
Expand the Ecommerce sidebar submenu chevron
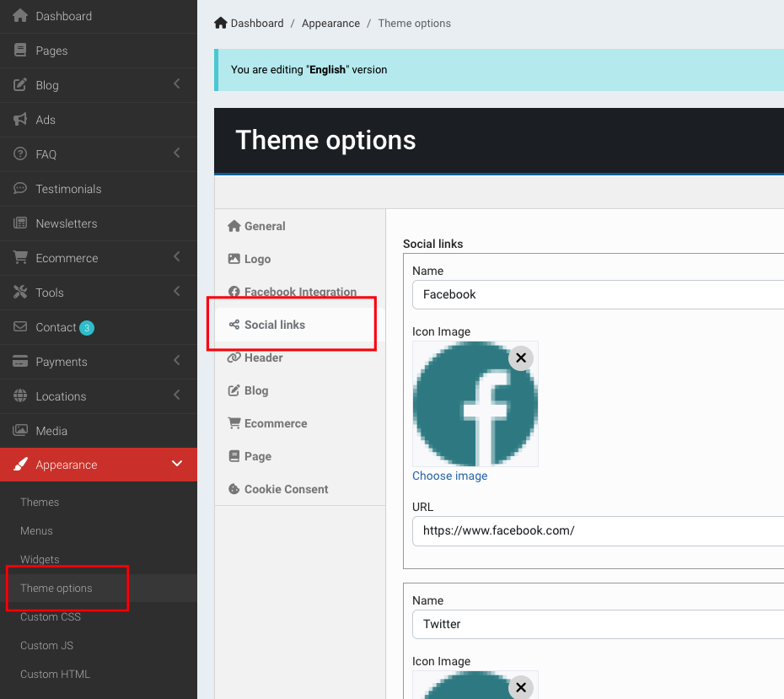[x=177, y=256]
